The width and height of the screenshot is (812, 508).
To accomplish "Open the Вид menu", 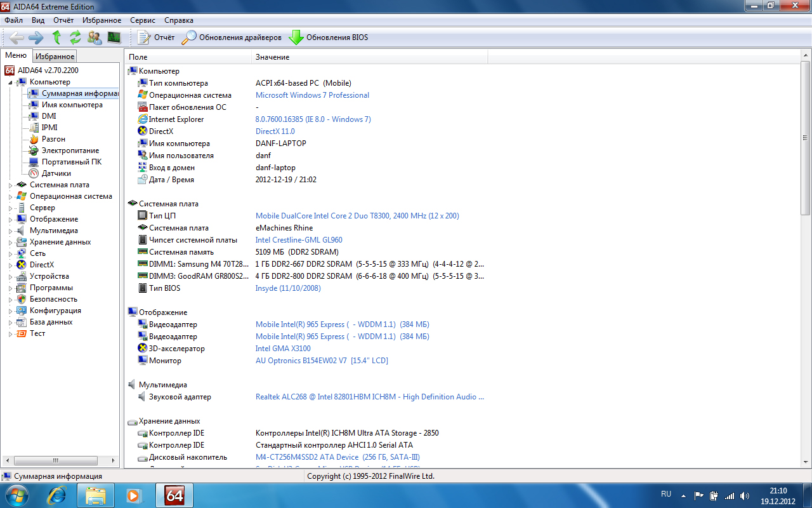I will (38, 20).
